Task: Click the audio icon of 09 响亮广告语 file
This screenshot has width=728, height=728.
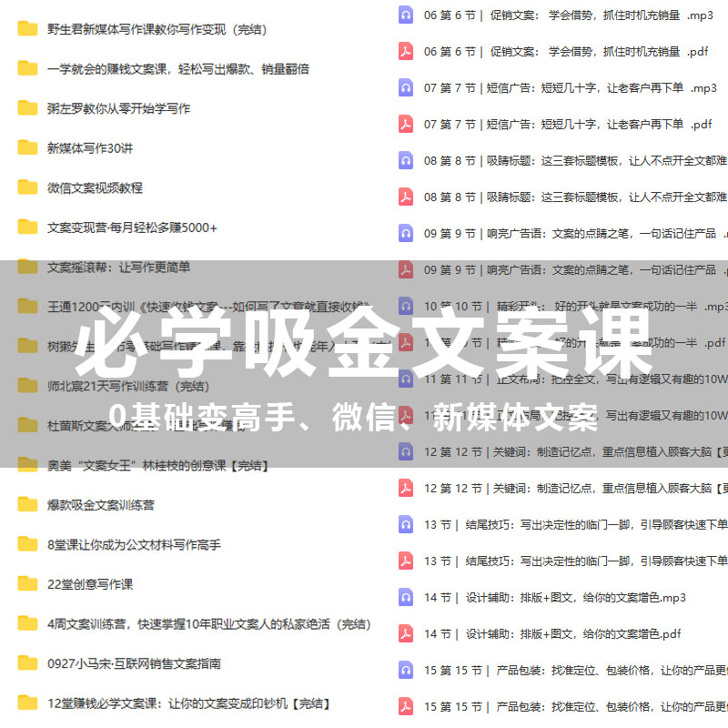Action: (x=406, y=234)
